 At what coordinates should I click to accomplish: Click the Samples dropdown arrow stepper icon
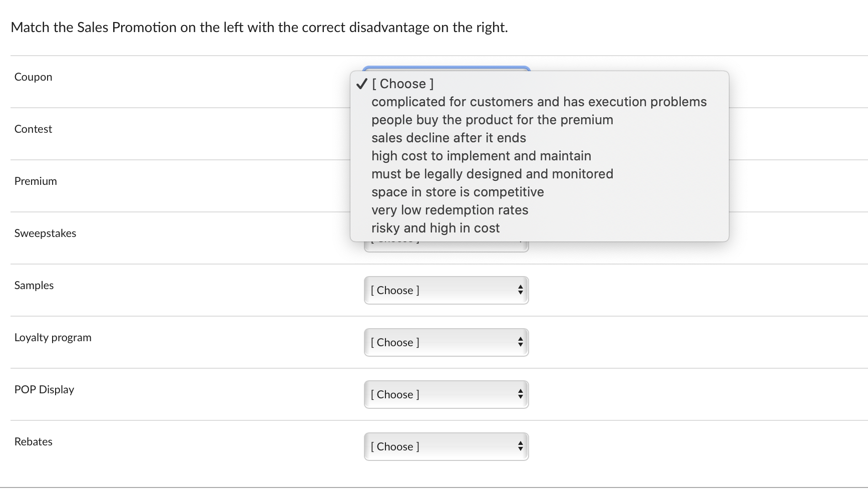tap(520, 290)
